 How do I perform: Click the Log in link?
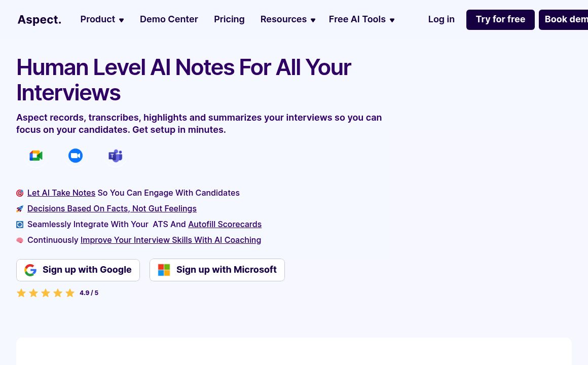(441, 19)
